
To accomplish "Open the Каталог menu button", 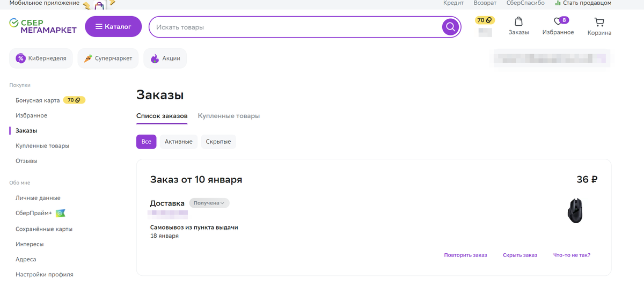I will (113, 26).
